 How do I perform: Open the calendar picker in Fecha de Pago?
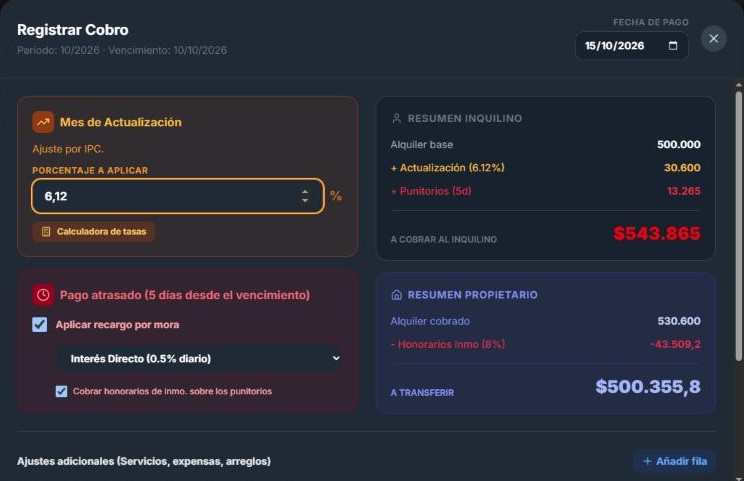(672, 46)
